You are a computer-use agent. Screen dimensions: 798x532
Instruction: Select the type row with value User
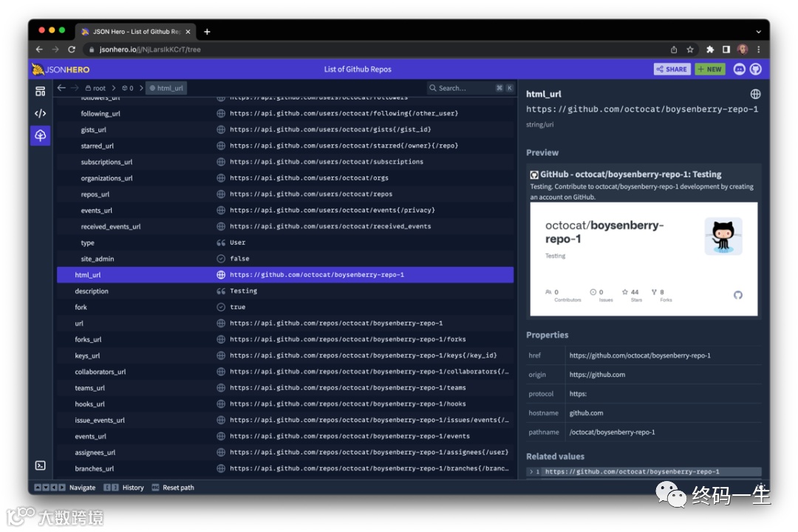click(285, 243)
